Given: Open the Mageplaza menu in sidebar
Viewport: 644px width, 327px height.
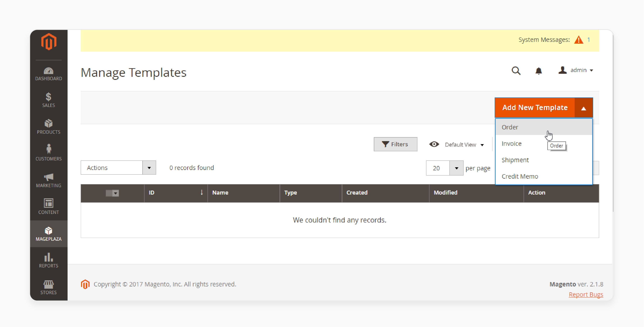Looking at the screenshot, I should click(49, 234).
